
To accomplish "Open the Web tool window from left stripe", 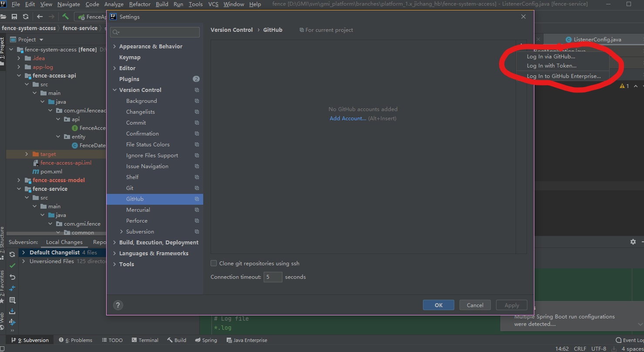I will tap(2, 321).
